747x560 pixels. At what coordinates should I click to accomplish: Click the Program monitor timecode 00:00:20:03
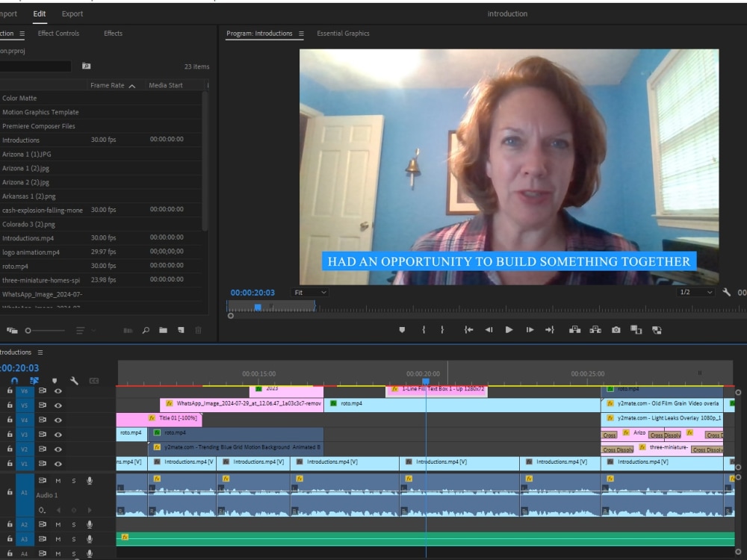tap(252, 293)
